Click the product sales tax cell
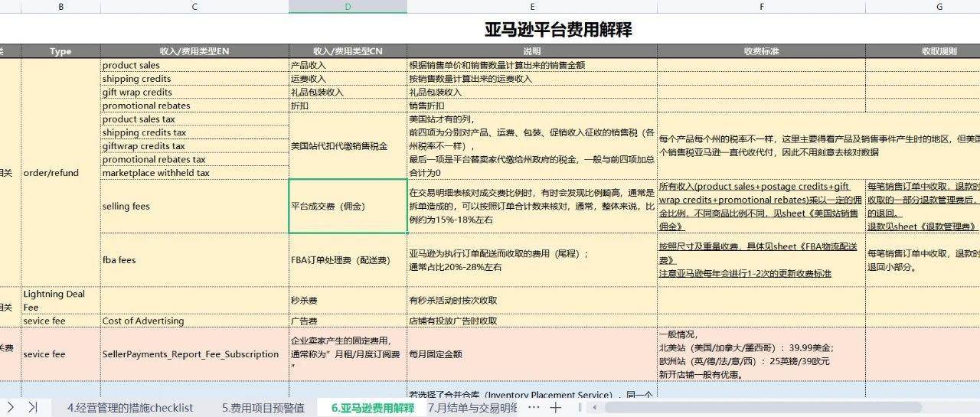 coord(194,119)
